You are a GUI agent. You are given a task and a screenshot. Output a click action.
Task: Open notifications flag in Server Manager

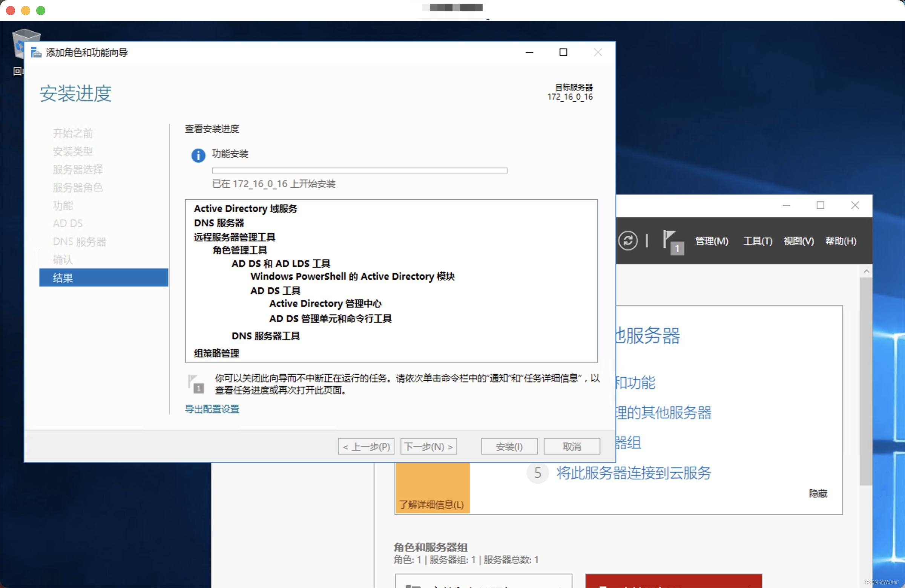(673, 242)
